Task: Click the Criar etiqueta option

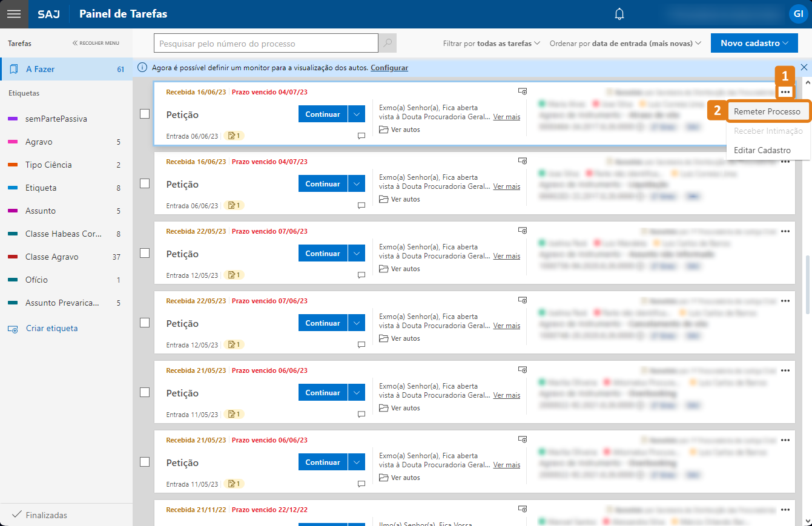Action: tap(51, 329)
